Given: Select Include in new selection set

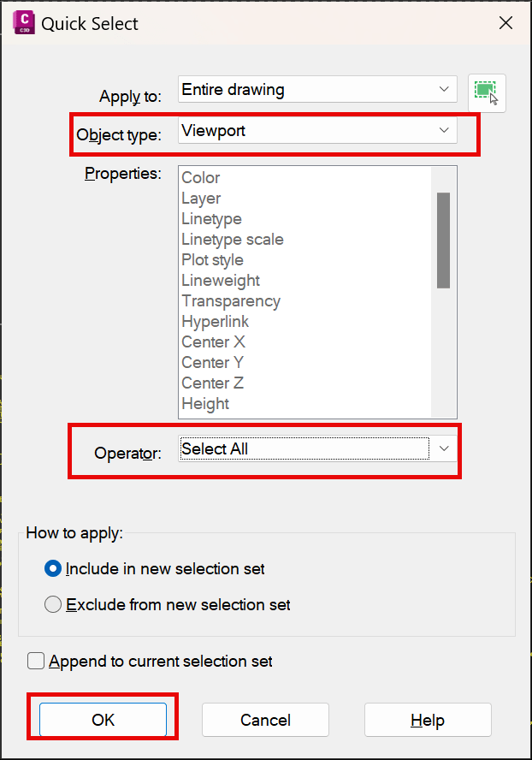Looking at the screenshot, I should pyautogui.click(x=53, y=568).
